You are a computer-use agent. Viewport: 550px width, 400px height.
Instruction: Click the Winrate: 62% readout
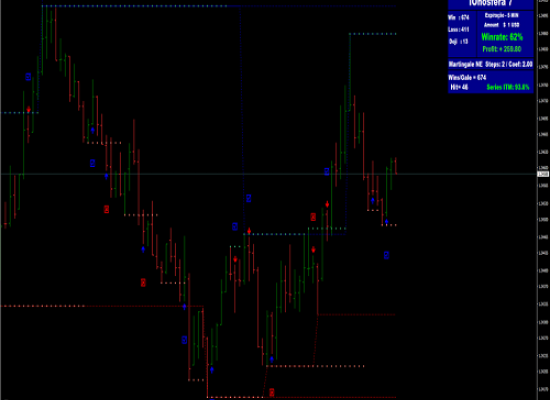[x=502, y=37]
